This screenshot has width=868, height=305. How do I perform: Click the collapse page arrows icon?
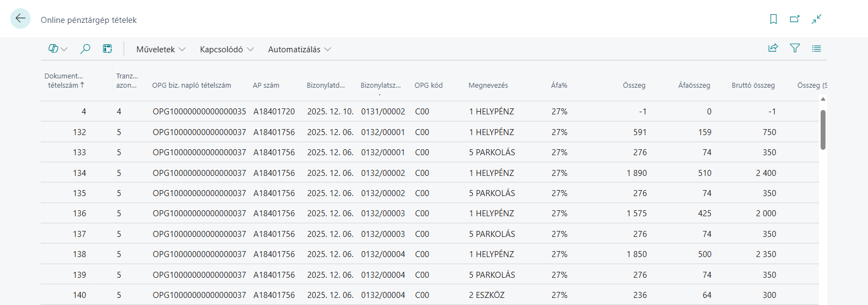(816, 19)
